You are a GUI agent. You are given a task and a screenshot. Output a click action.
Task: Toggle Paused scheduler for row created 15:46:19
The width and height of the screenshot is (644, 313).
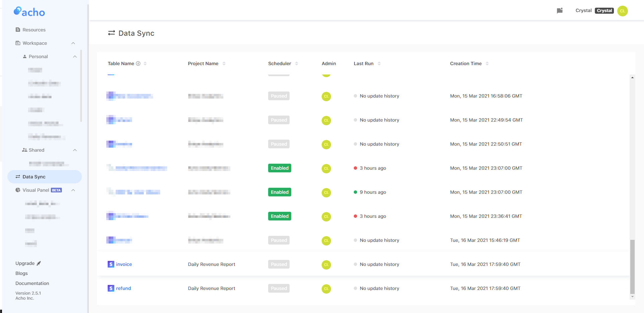(x=279, y=240)
